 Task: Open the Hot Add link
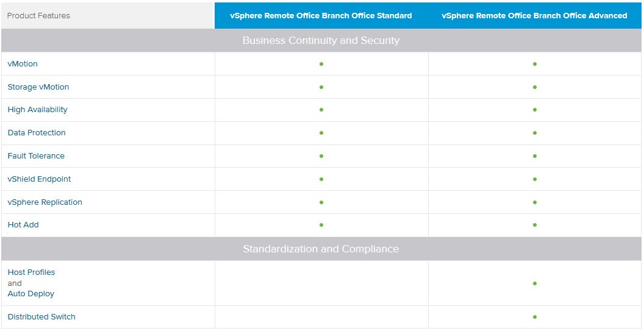[23, 225]
